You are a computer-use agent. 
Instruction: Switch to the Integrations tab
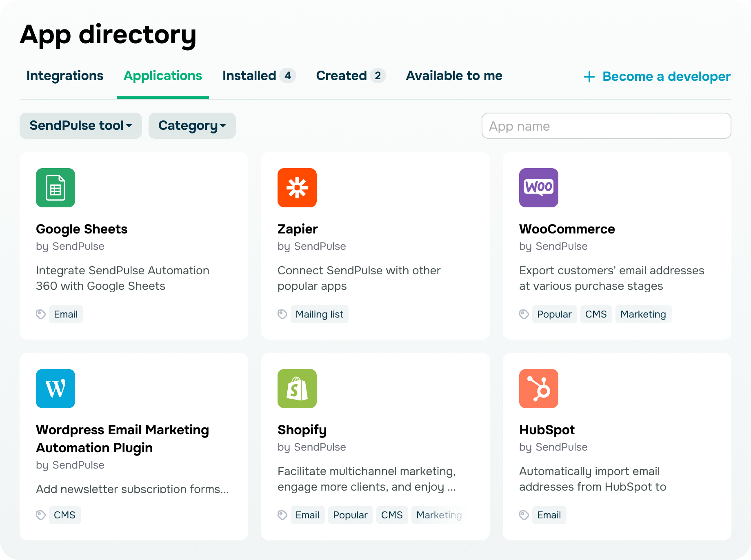click(65, 76)
